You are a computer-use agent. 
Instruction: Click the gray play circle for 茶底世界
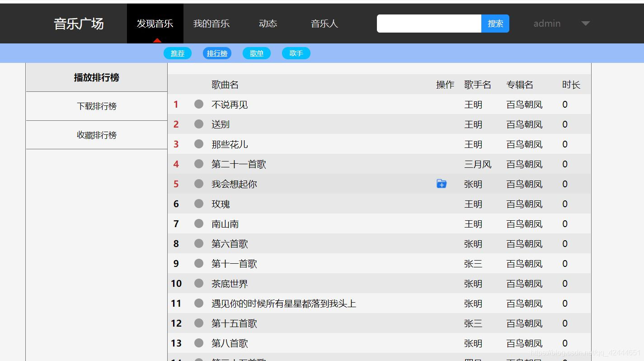coord(199,283)
